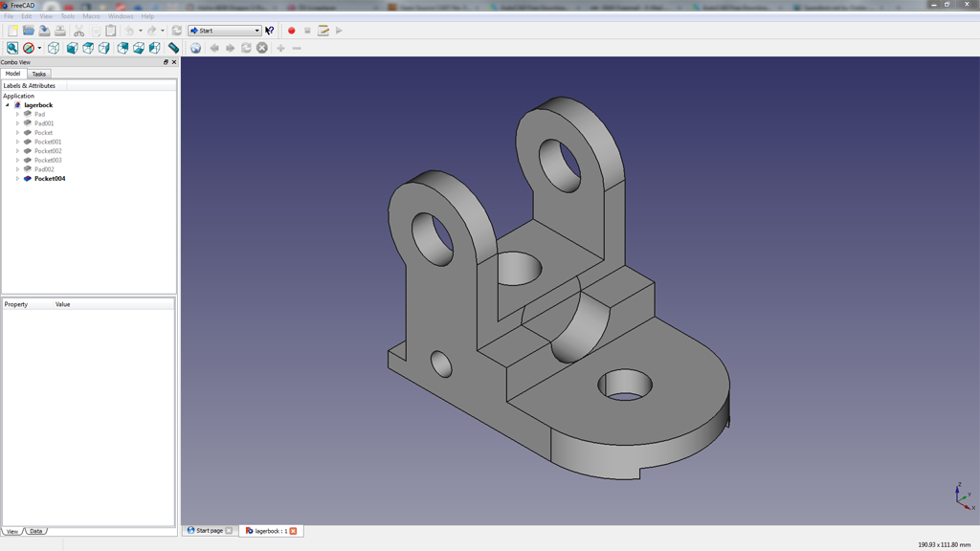The width and height of the screenshot is (980, 551).
Task: Switch to the Model tab
Action: tap(12, 73)
